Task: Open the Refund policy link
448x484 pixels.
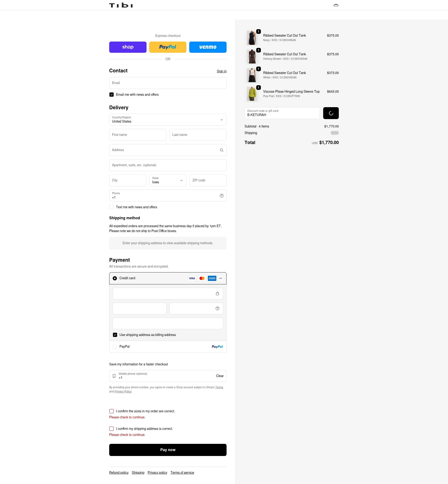Action: (x=119, y=473)
